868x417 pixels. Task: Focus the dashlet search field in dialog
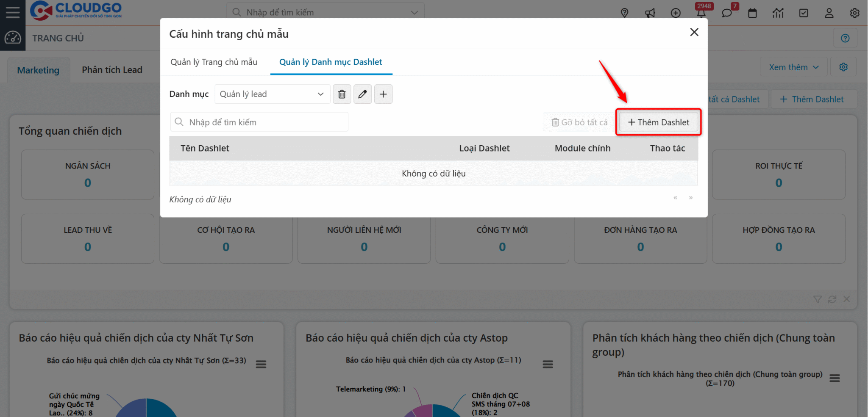click(259, 122)
